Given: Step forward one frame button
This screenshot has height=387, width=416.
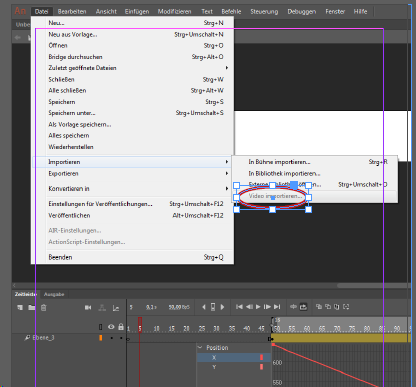Looking at the screenshot, I should (267, 307).
